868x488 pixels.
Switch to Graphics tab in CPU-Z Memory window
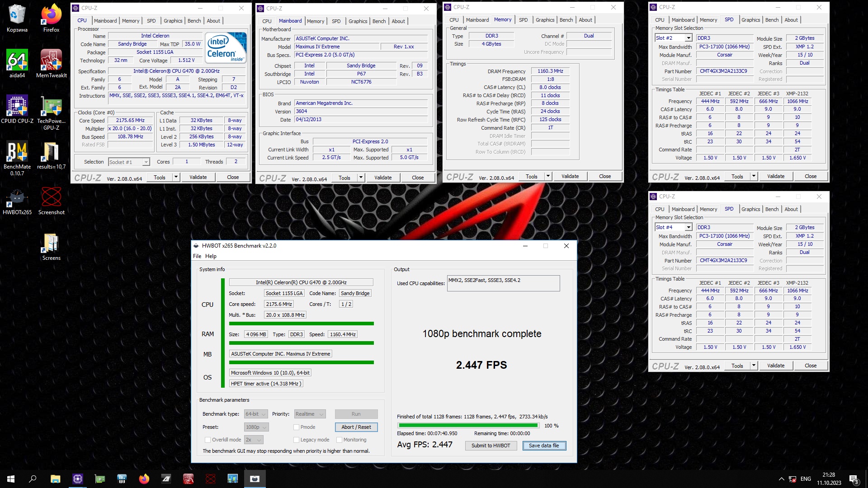tap(545, 20)
